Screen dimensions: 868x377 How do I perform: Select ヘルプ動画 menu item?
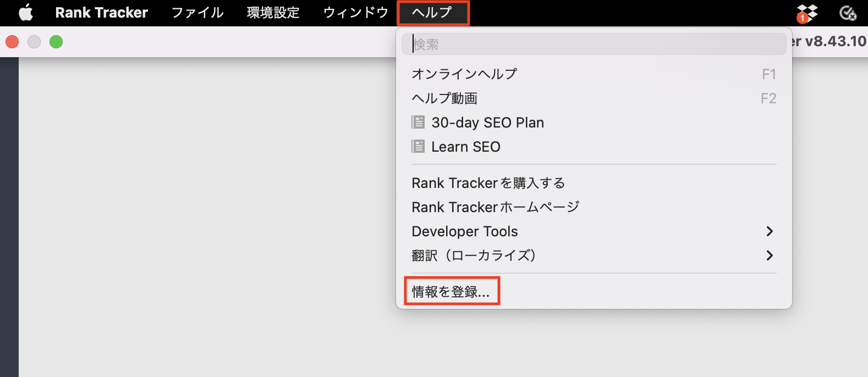click(594, 98)
